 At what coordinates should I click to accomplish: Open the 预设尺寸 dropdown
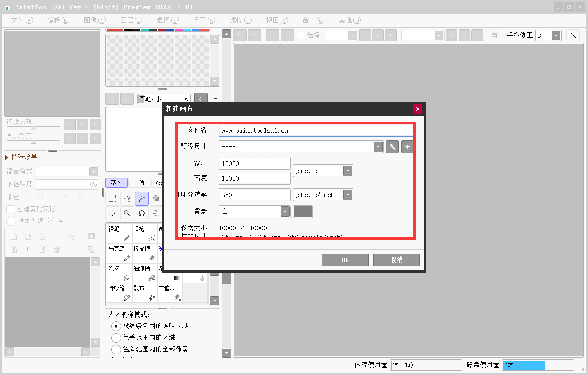pyautogui.click(x=378, y=147)
